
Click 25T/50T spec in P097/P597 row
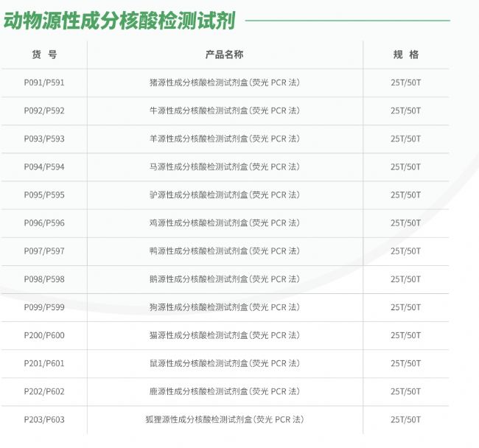pos(406,251)
